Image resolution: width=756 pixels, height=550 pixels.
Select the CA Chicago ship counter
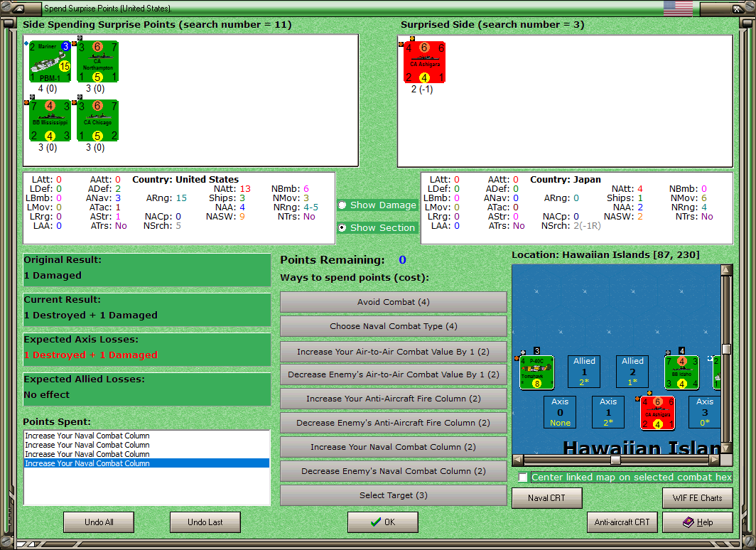pos(98,121)
